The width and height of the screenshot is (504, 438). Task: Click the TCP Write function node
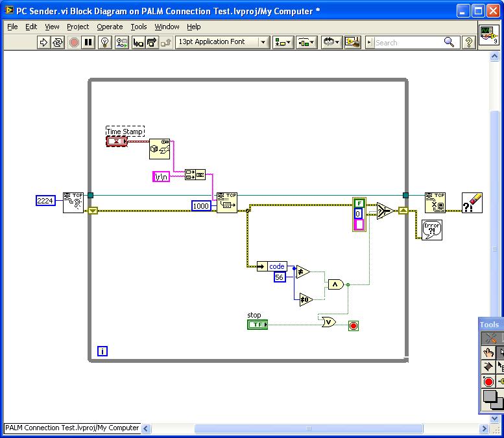pos(226,202)
